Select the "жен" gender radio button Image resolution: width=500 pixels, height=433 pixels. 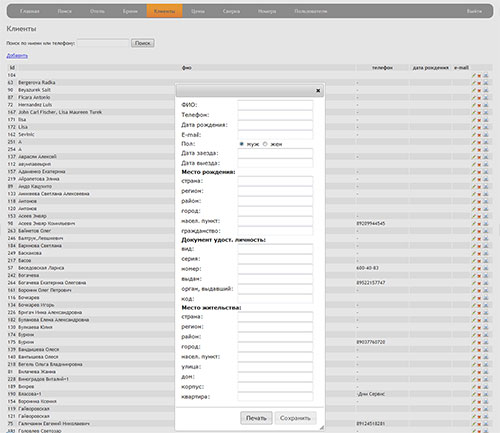tap(265, 144)
